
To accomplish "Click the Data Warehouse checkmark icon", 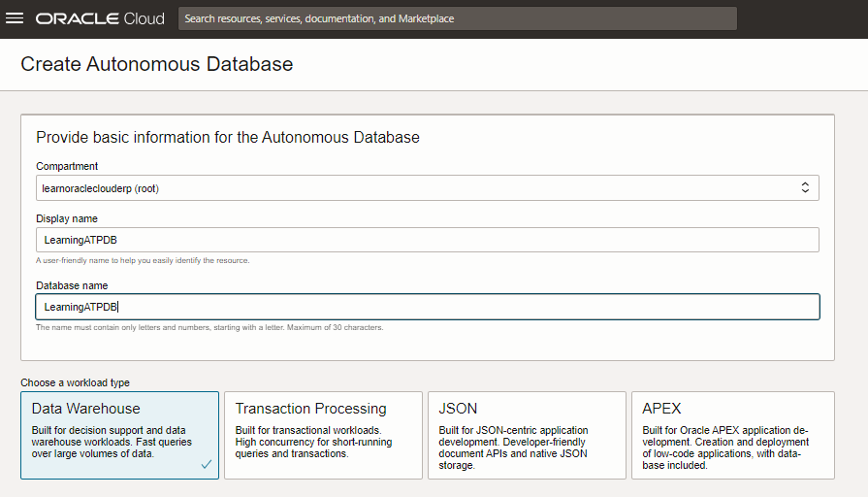I will tap(206, 464).
